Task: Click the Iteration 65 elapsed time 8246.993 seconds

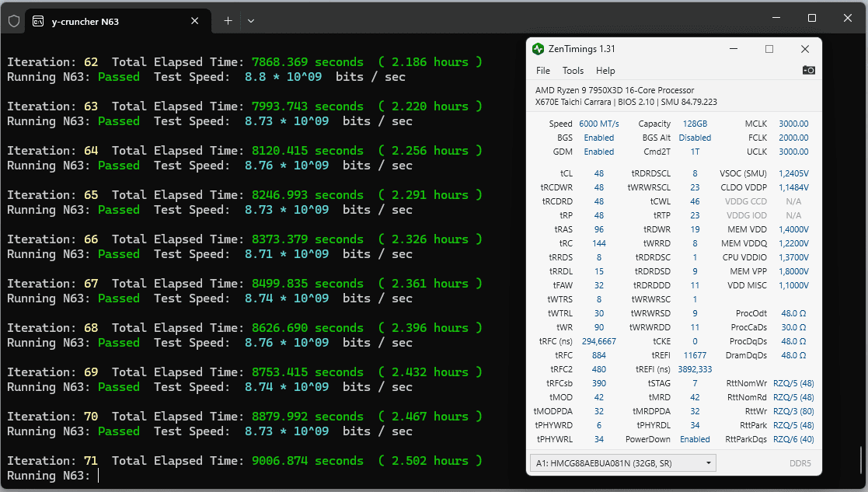Action: pyautogui.click(x=307, y=195)
